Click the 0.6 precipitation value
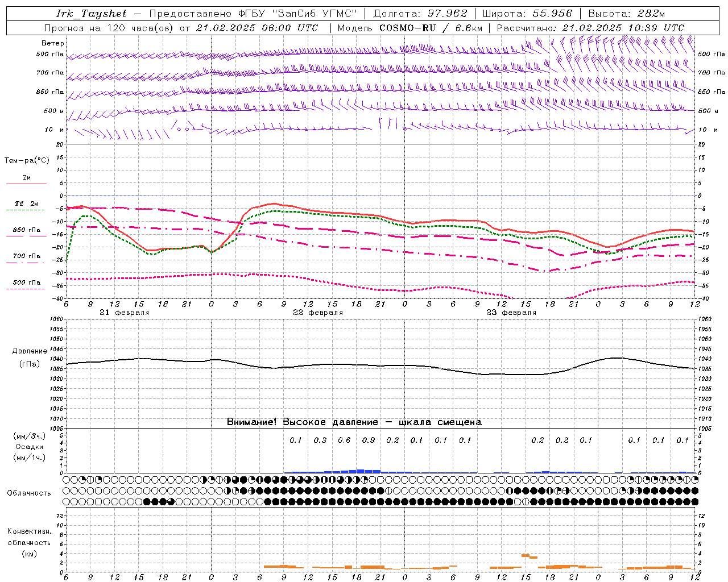Screen dimensions: 728x582 (x=344, y=440)
